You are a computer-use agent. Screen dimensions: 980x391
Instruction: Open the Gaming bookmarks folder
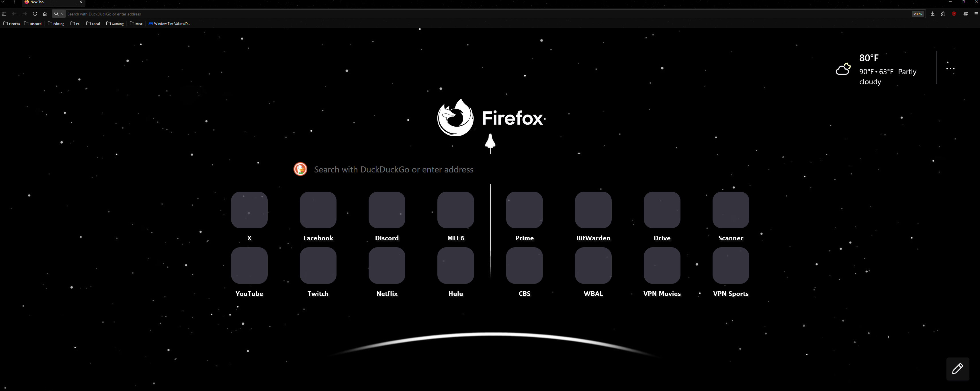click(x=115, y=23)
